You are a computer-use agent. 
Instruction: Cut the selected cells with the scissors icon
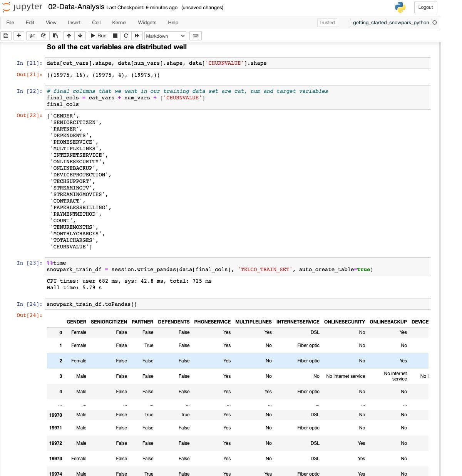pos(32,36)
